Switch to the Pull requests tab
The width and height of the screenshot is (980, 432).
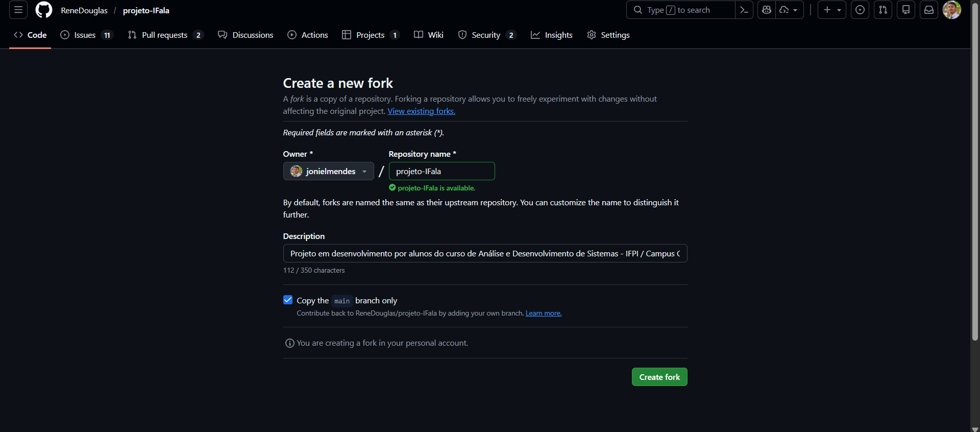pos(165,35)
